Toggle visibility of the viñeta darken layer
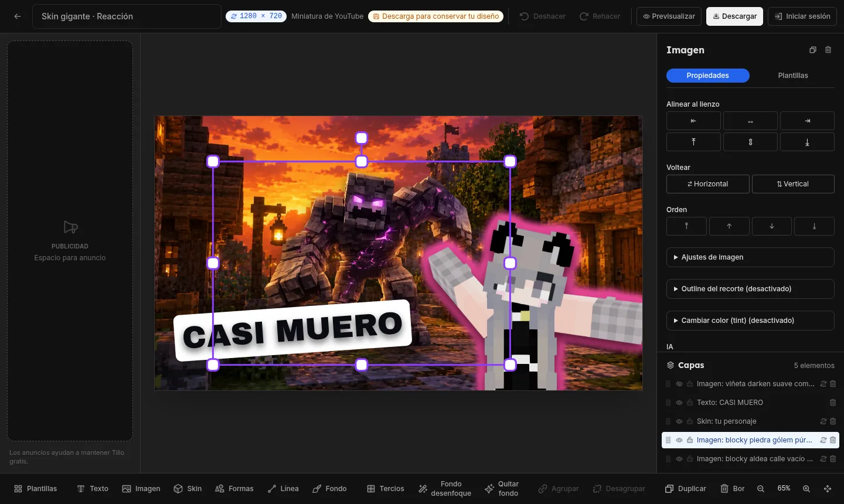Viewport: 844px width, 504px height. [679, 384]
